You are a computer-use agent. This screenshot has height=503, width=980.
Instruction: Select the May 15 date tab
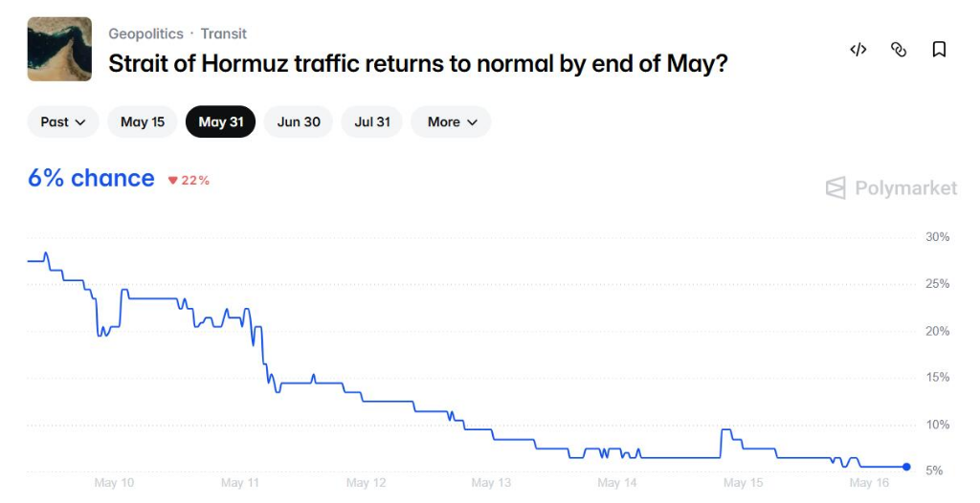tap(143, 121)
